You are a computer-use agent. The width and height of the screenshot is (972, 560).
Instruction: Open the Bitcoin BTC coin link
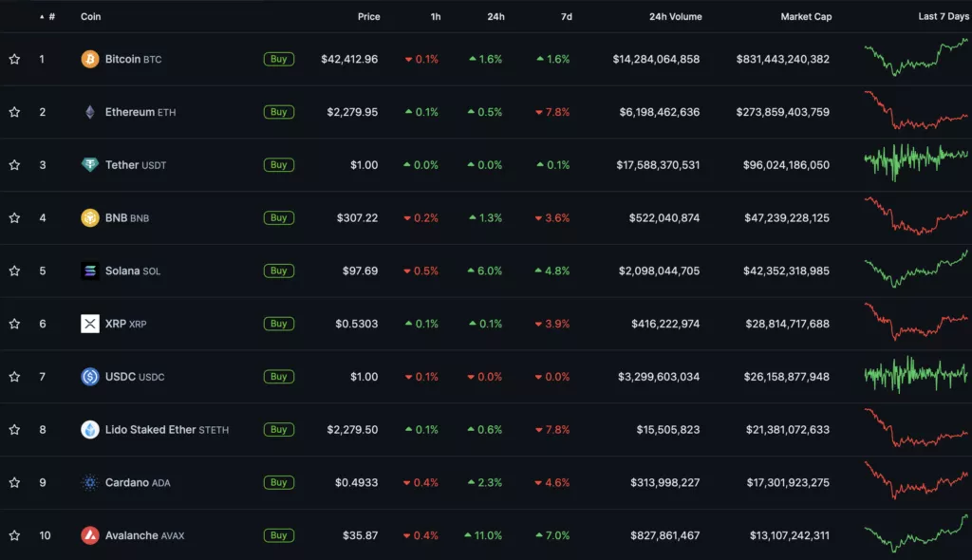click(133, 59)
